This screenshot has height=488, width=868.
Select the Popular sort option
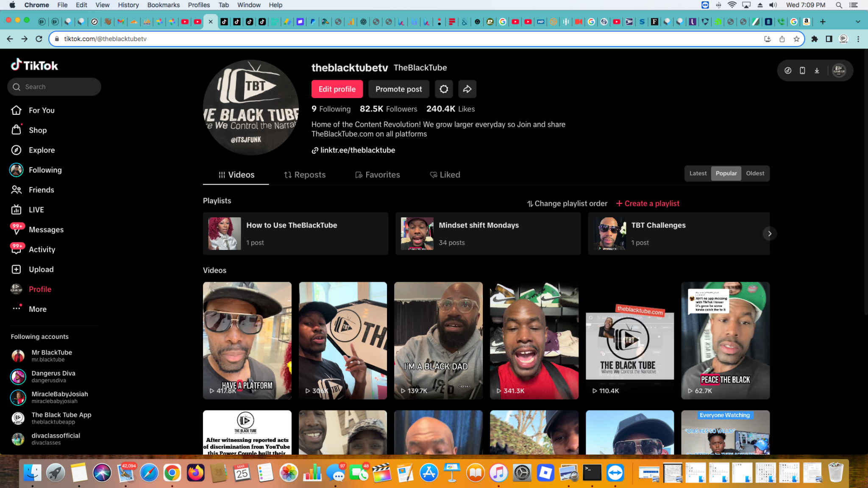[726, 173]
